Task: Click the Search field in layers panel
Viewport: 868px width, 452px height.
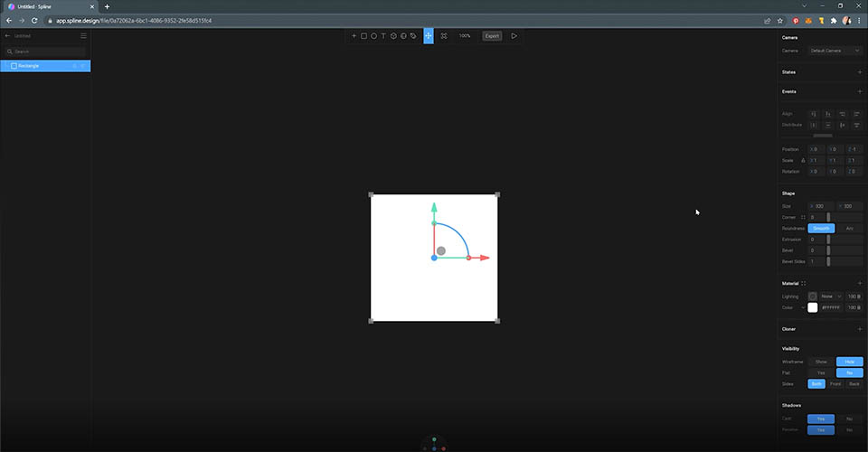Action: click(x=45, y=52)
